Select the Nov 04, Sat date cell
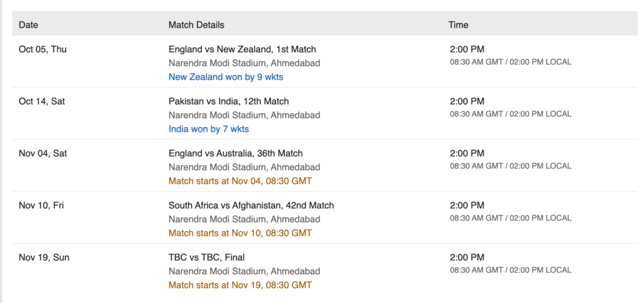Screen dimensions: 644x303 [x=43, y=153]
